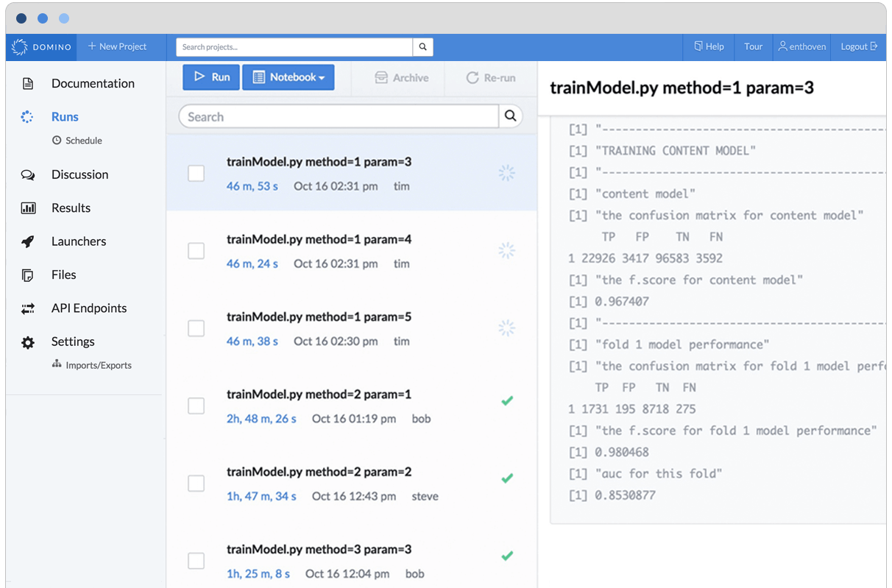Click the Oct 16 01:19 pm timestamp
Image resolution: width=892 pixels, height=588 pixels.
click(x=354, y=419)
